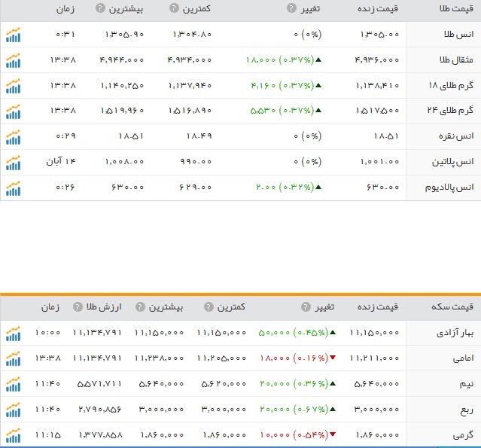
Task: Click help icon beside coin table کمترین header
Action: click(209, 306)
